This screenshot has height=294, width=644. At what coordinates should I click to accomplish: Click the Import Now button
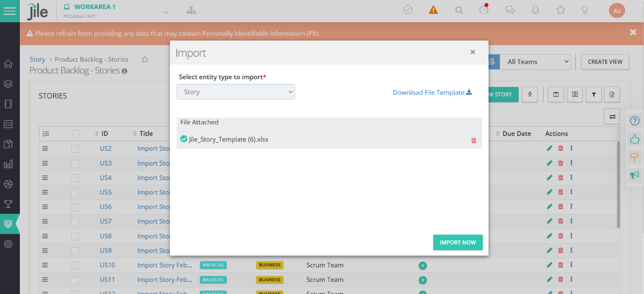click(457, 242)
